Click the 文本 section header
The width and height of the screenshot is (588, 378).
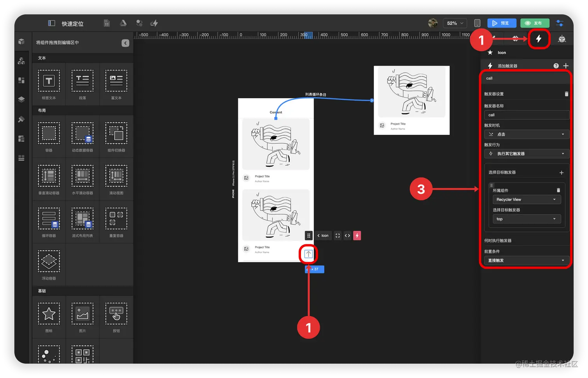point(42,58)
